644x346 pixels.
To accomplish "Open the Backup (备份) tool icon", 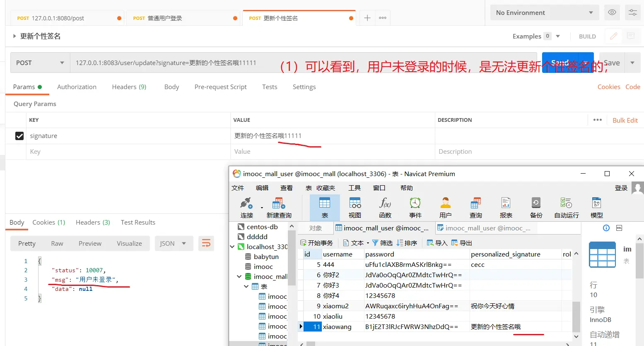I will pyautogui.click(x=536, y=203).
